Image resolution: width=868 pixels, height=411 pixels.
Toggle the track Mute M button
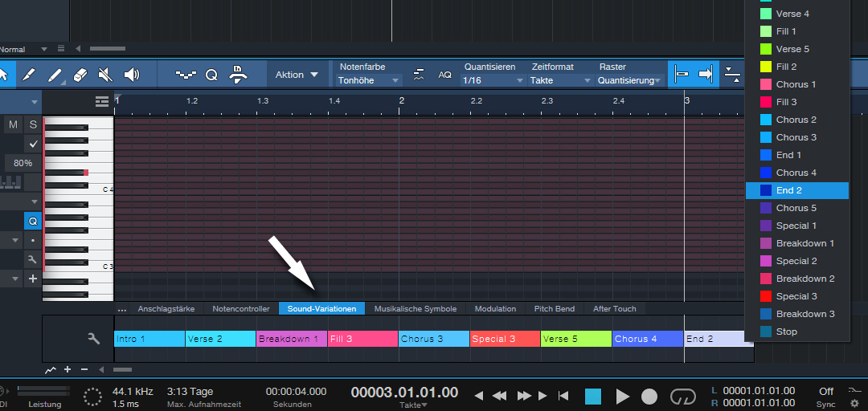click(13, 124)
